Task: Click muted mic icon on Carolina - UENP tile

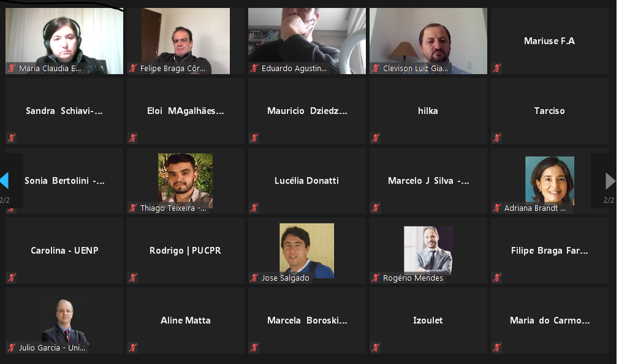Action: click(12, 278)
